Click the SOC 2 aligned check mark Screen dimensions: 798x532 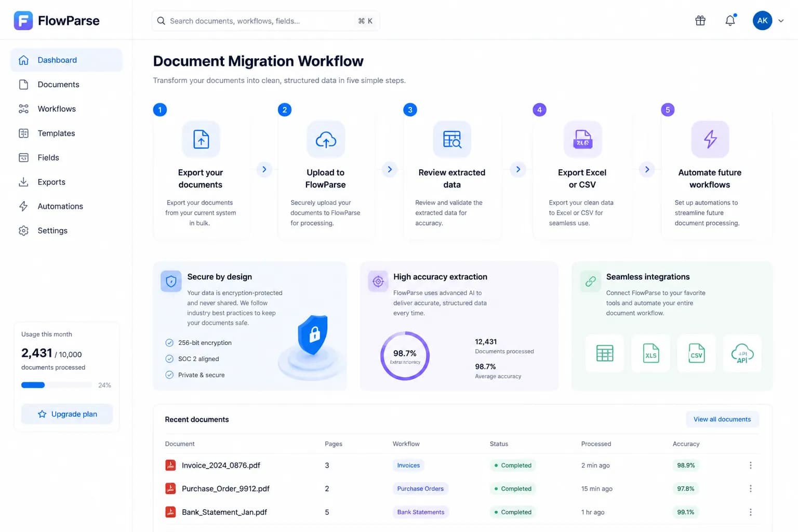point(169,359)
